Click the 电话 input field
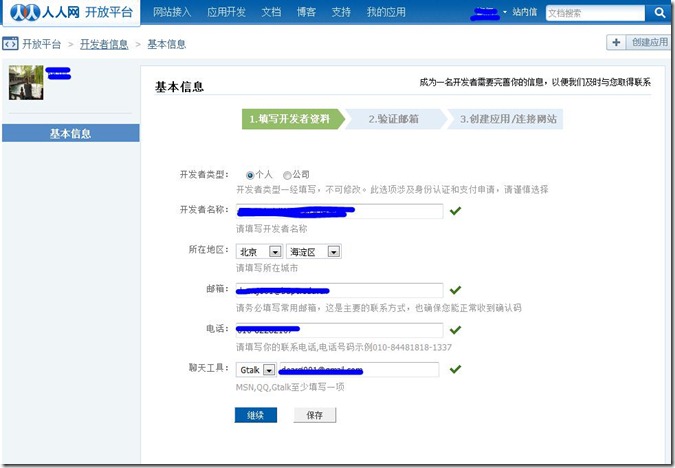675x468 pixels. point(340,330)
